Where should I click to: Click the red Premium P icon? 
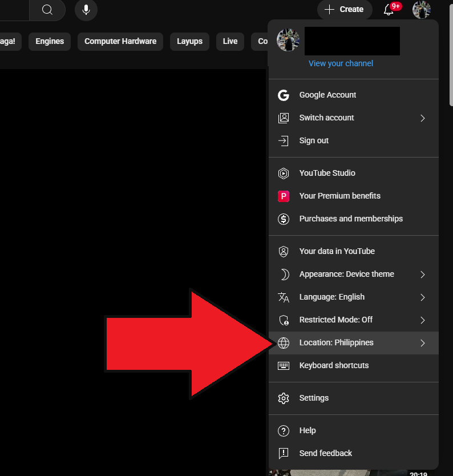[x=284, y=196]
